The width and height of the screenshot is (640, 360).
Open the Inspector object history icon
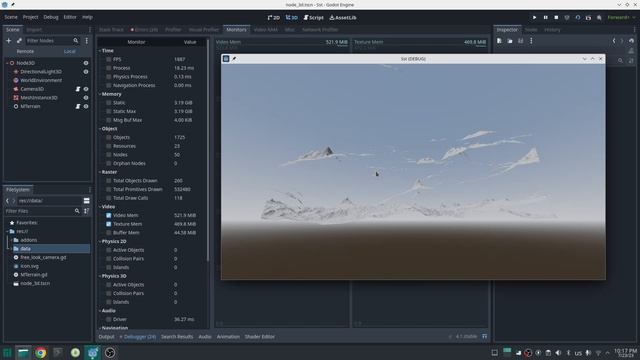click(631, 41)
